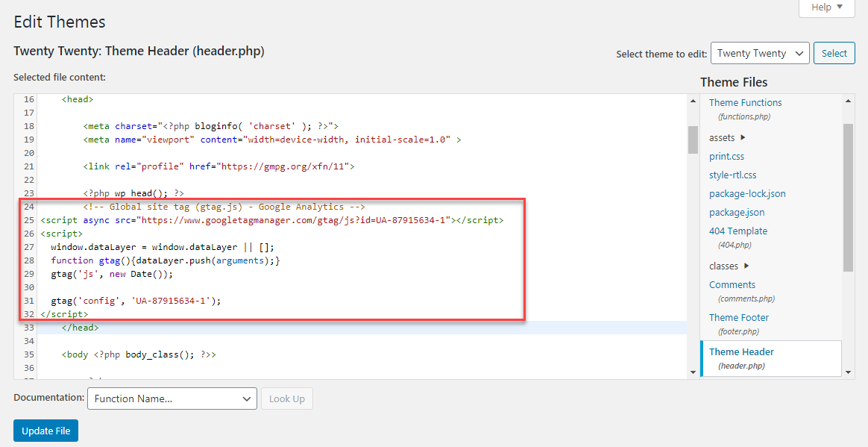Screen dimensions: 868x447
Task: Select the Theme Header file
Action: pos(740,351)
